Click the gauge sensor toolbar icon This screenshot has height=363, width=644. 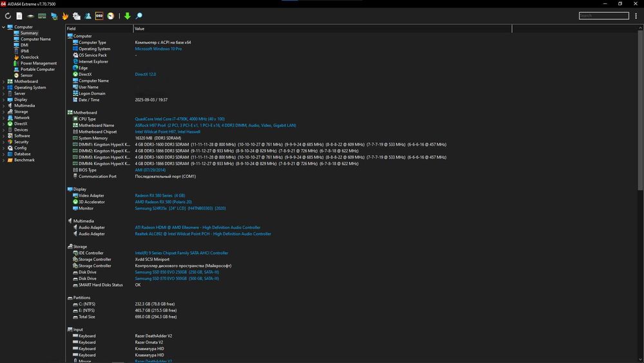(x=111, y=16)
